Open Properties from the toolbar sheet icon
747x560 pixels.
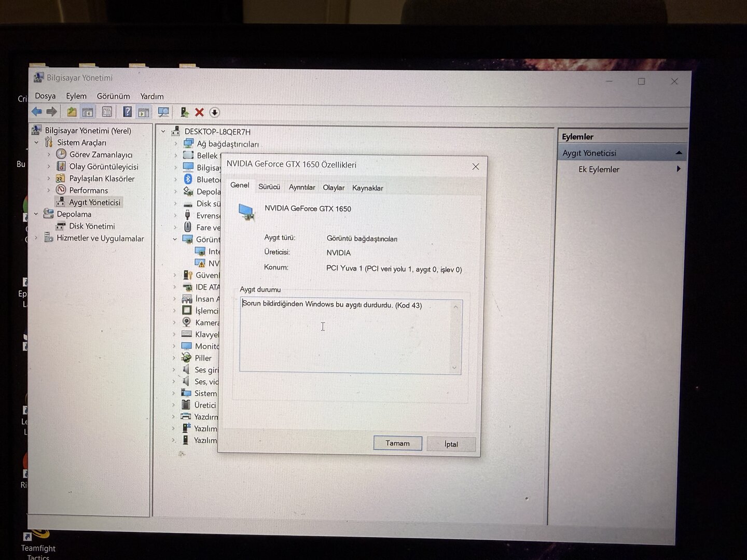tap(107, 112)
